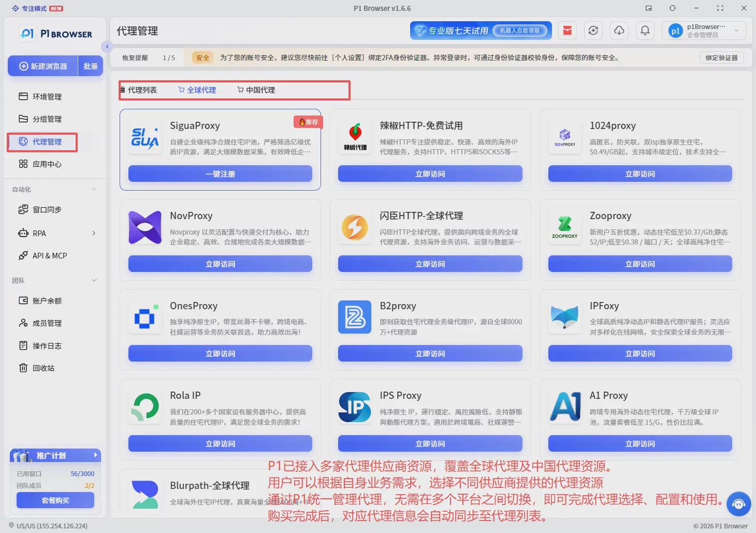Click the cloud download icon

pos(619,31)
